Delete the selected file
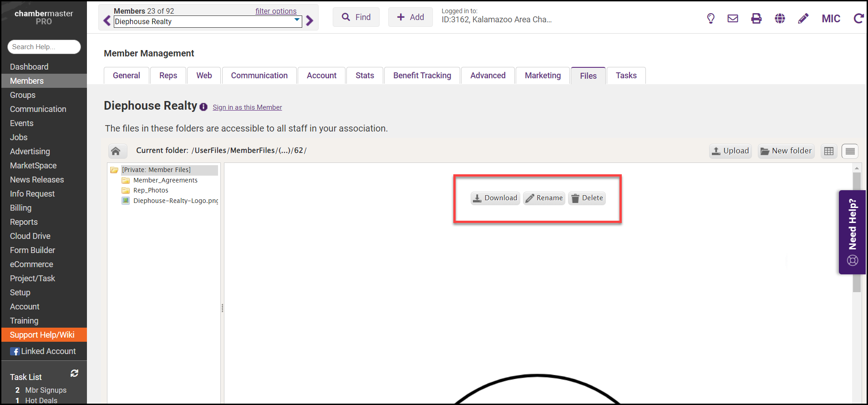Image resolution: width=868 pixels, height=405 pixels. (587, 198)
